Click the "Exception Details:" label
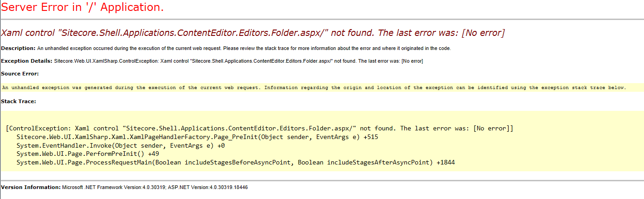Screen dimensions: 644x199 [x=27, y=61]
